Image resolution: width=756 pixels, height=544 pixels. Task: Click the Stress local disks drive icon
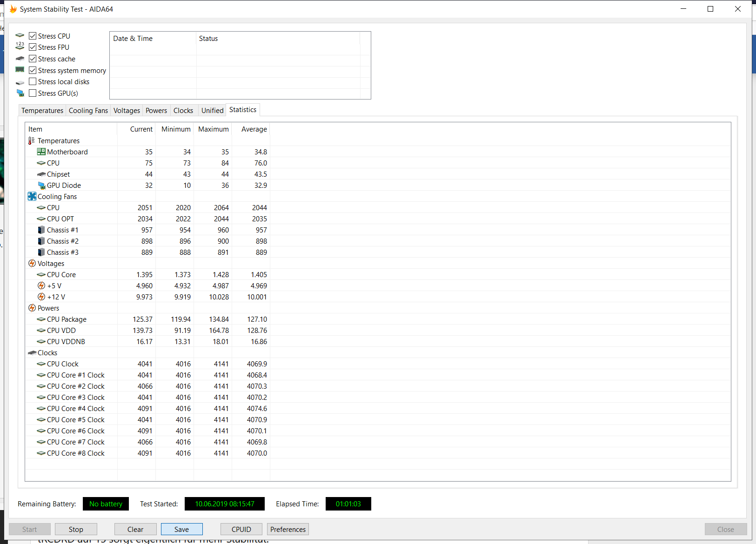click(20, 82)
